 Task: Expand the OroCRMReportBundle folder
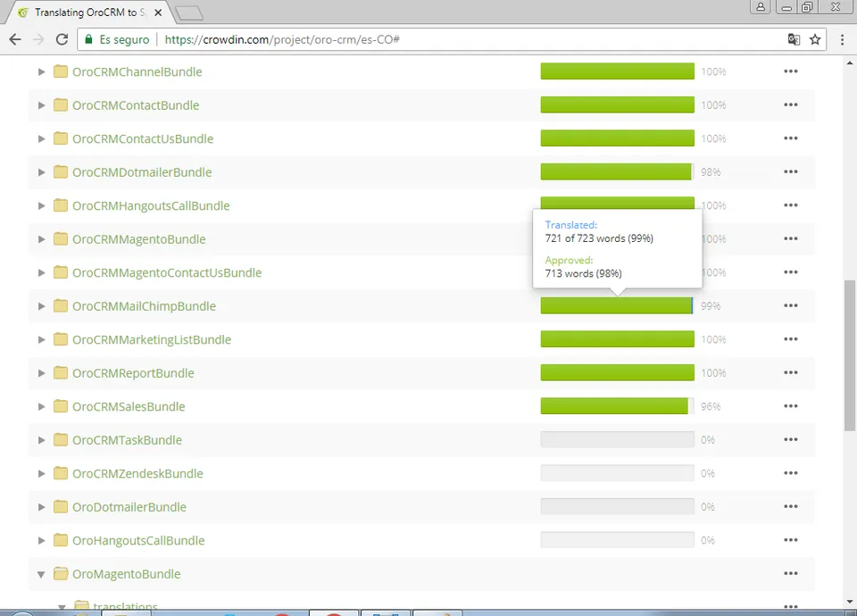[41, 373]
